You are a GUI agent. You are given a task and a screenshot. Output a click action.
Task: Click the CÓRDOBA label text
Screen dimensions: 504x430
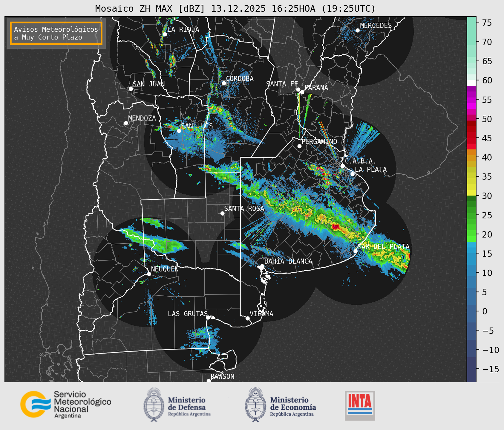[x=240, y=78]
